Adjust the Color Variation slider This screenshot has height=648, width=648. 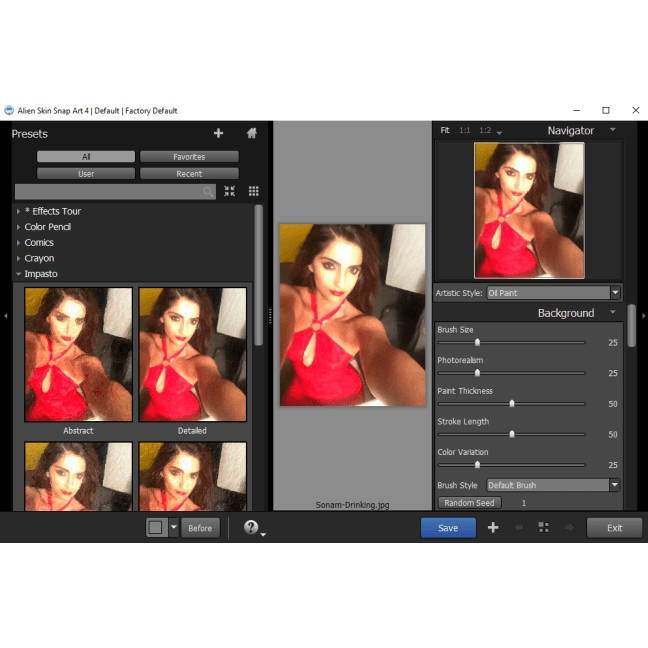477,465
